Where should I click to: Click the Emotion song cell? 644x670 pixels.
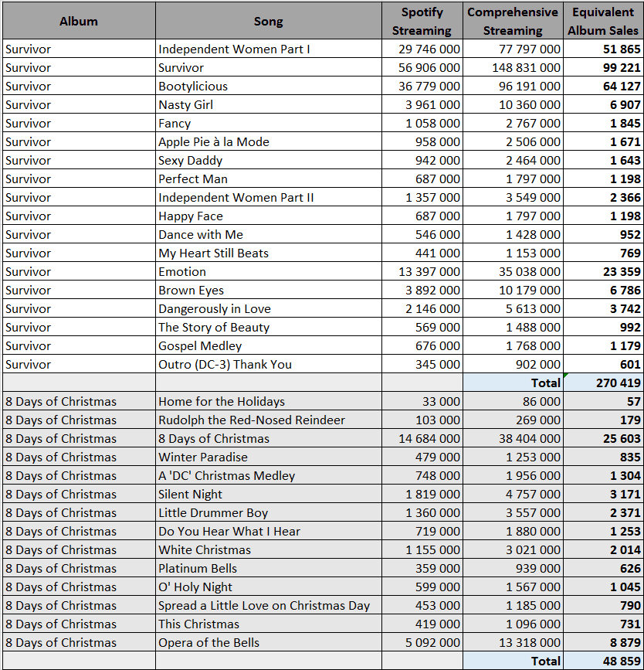[x=269, y=271]
